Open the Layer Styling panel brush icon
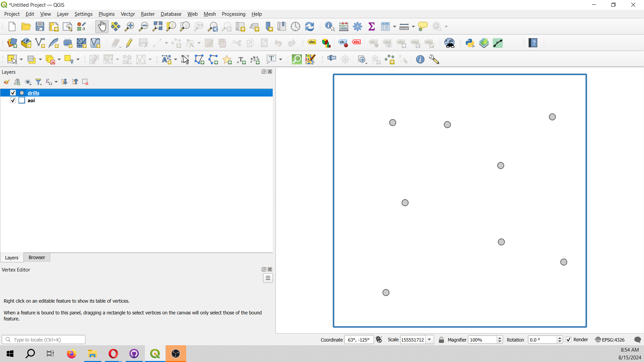The height and width of the screenshot is (362, 644). pos(6,81)
